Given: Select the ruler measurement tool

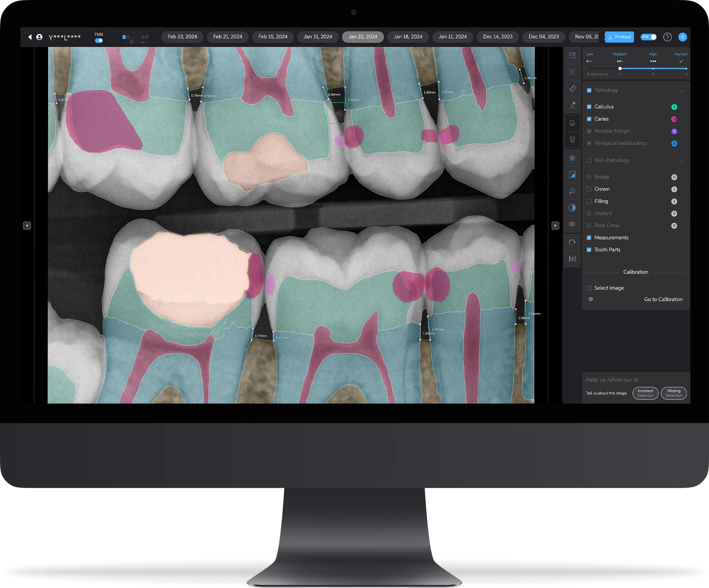Looking at the screenshot, I should 572,89.
